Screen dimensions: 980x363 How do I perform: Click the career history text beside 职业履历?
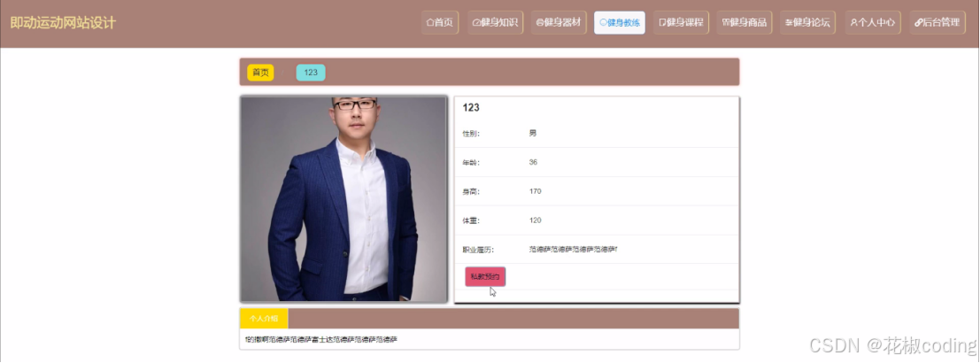point(573,250)
